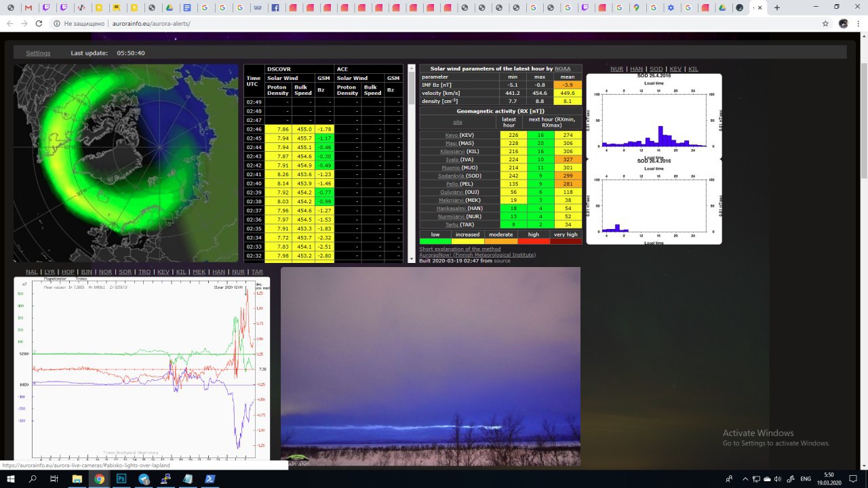Click the live aurora camera image

431,366
